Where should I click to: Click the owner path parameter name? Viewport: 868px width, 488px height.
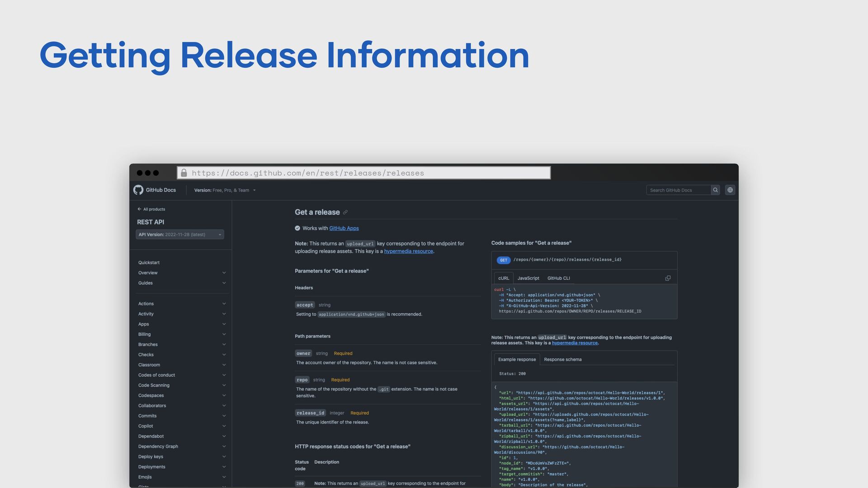tap(303, 353)
